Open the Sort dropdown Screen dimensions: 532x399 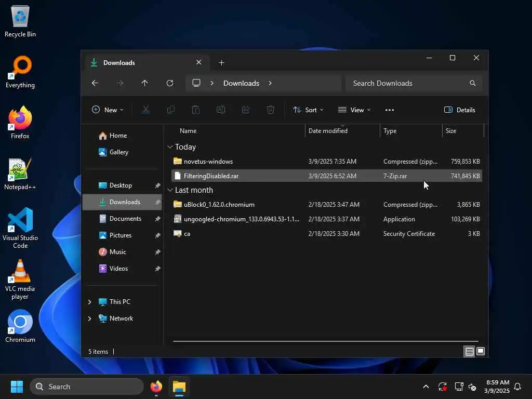308,110
